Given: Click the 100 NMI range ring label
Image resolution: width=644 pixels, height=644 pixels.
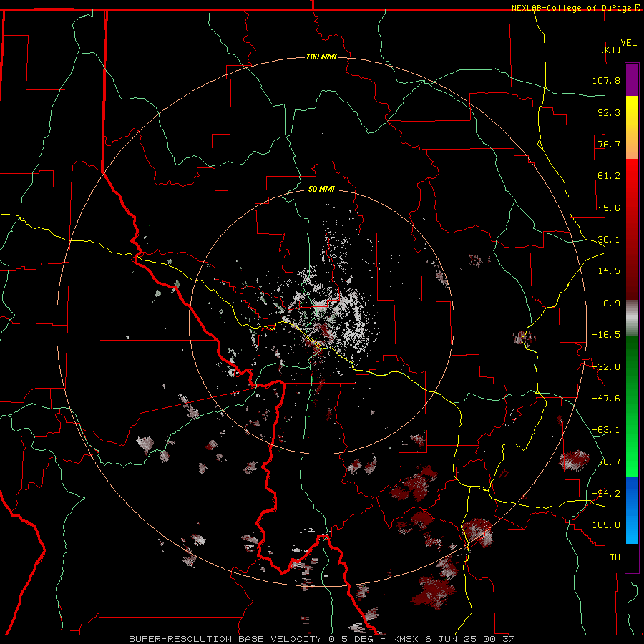Looking at the screenshot, I should click(x=321, y=57).
